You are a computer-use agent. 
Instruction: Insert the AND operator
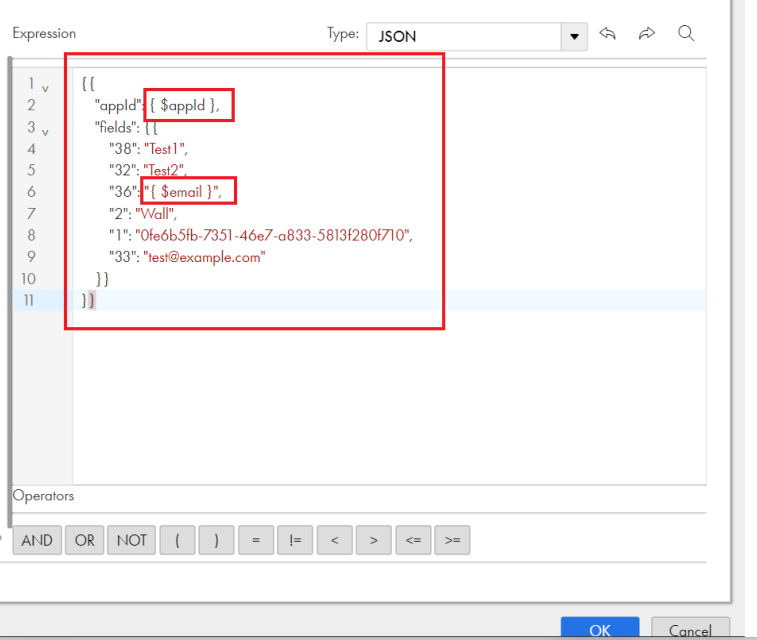(x=37, y=540)
